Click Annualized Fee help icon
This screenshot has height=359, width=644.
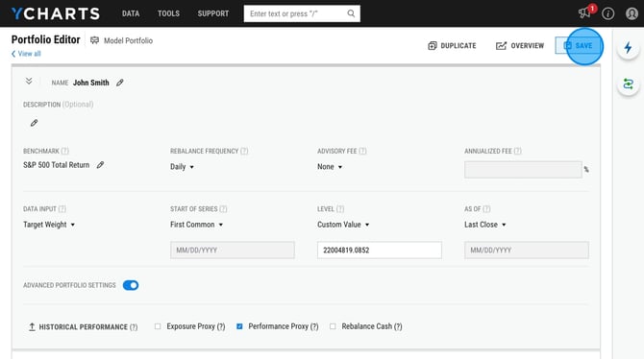point(517,151)
